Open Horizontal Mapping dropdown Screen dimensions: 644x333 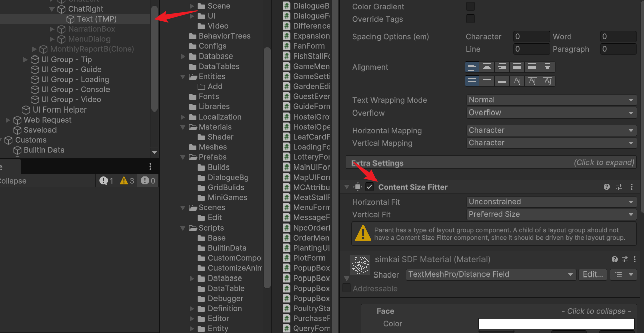pyautogui.click(x=551, y=130)
